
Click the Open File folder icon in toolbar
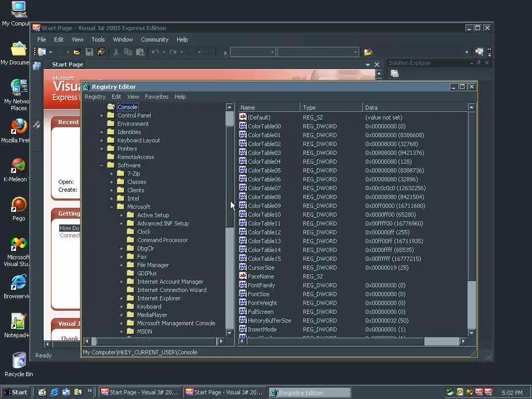click(77, 52)
